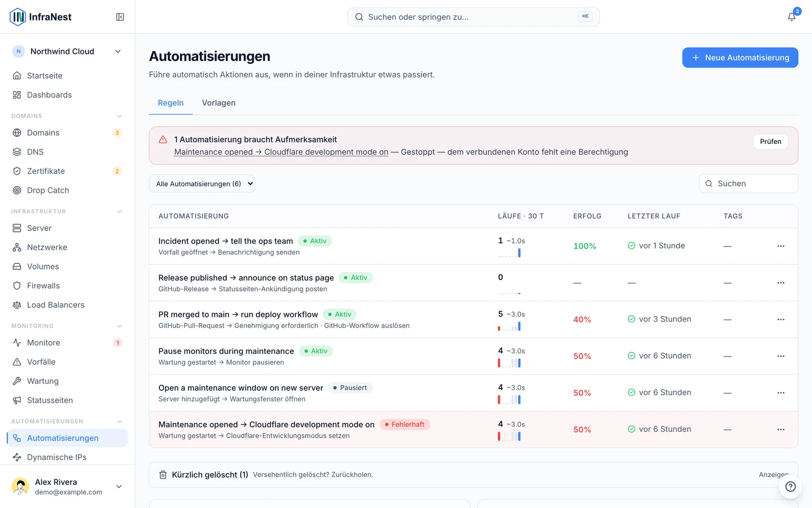Image resolution: width=812 pixels, height=508 pixels.
Task: Open the help question mark button
Action: coord(790,486)
